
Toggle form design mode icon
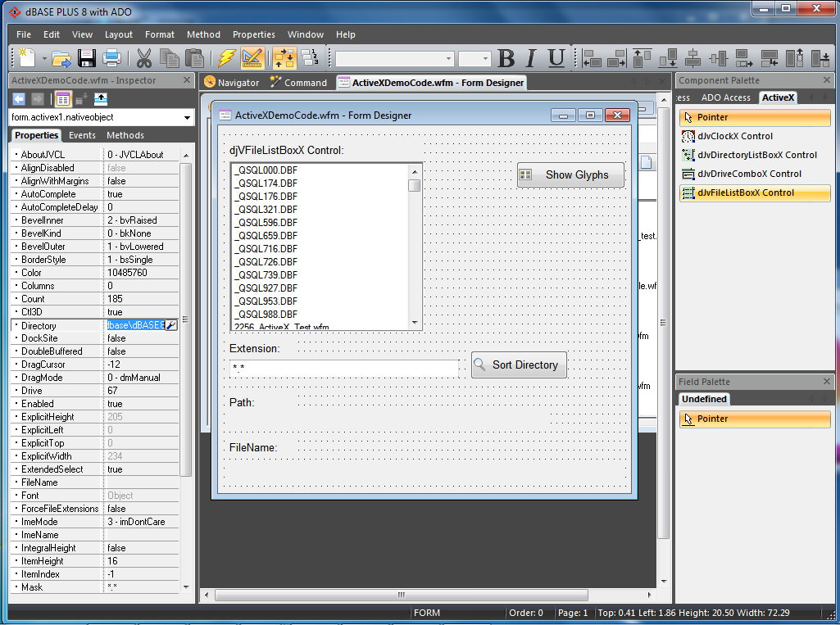pyautogui.click(x=252, y=58)
